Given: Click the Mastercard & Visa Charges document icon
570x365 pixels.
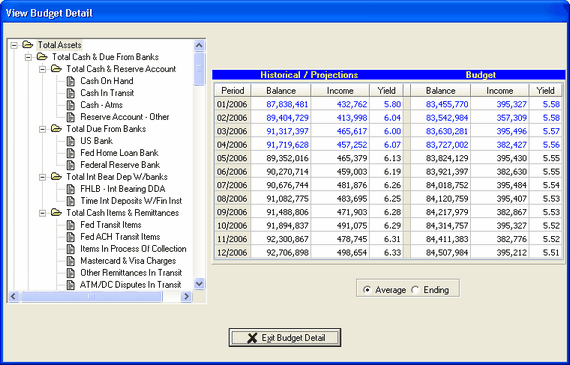Looking at the screenshot, I should tap(71, 261).
